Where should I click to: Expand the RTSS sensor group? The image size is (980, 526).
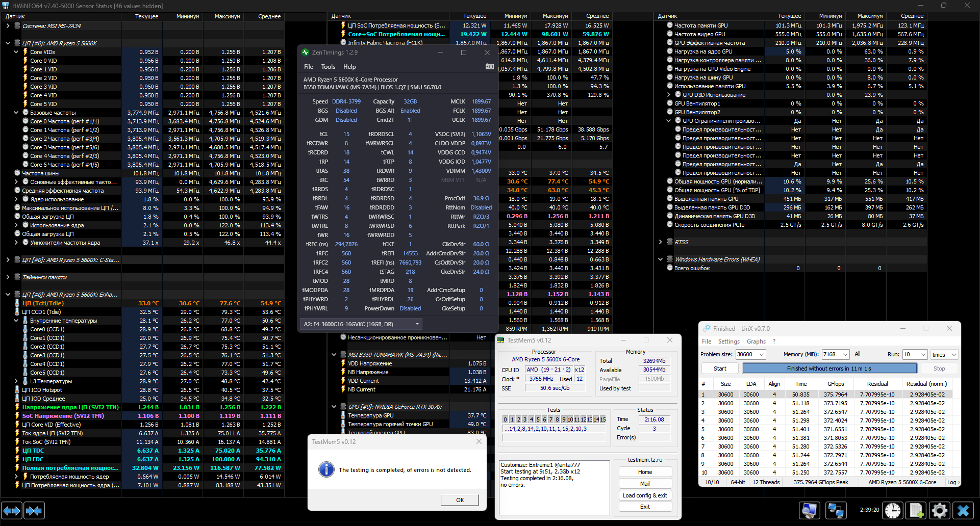660,242
